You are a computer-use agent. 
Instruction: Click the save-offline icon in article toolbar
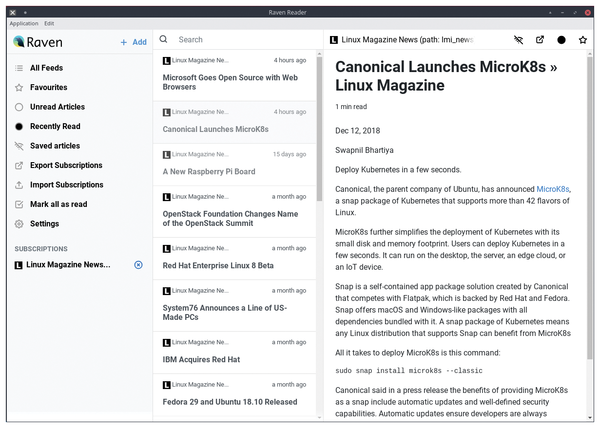[x=518, y=40]
